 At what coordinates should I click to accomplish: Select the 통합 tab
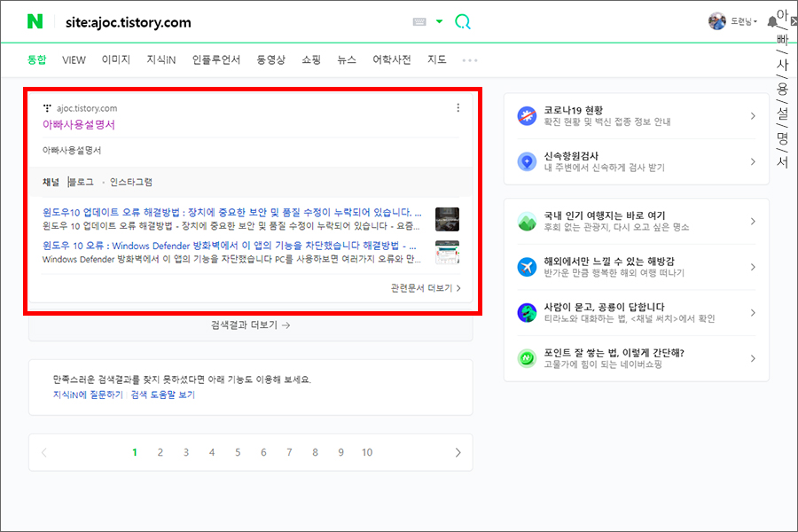(x=36, y=60)
